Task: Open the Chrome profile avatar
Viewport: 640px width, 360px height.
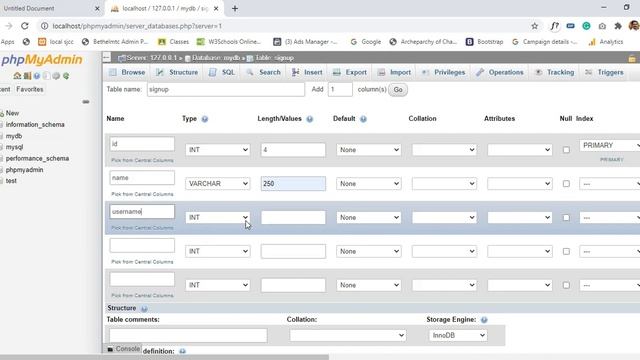Action: point(634,26)
